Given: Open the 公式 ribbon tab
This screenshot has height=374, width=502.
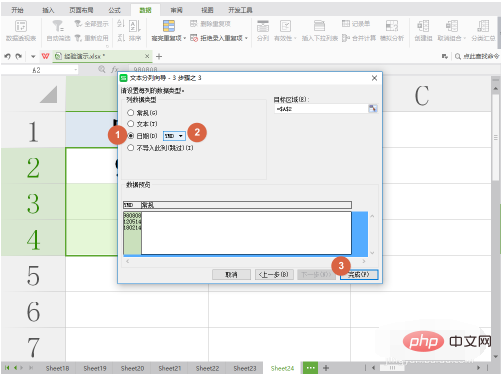Looking at the screenshot, I should tap(114, 10).
